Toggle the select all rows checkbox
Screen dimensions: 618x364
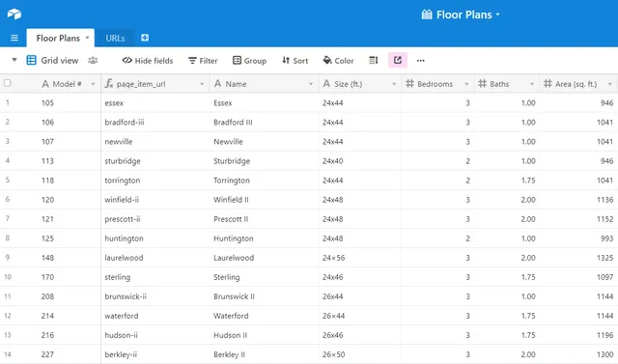point(7,83)
